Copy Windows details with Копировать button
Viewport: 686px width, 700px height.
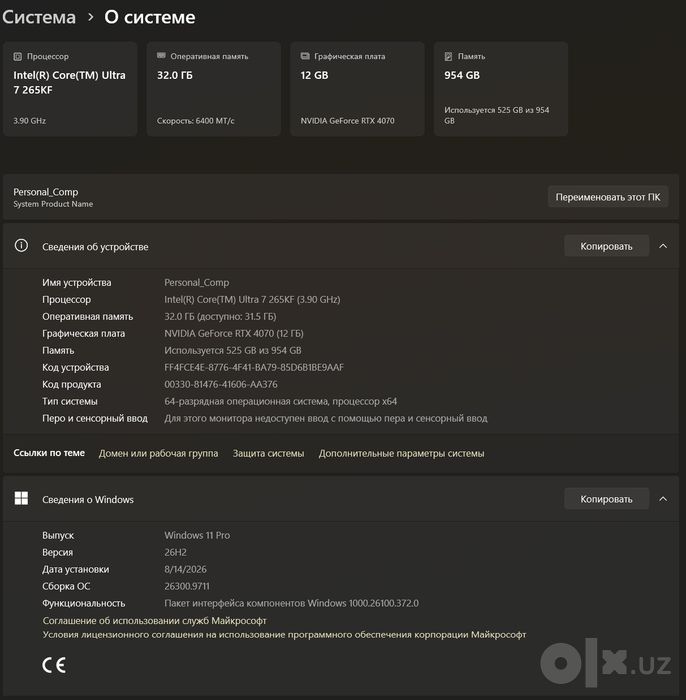tap(606, 499)
